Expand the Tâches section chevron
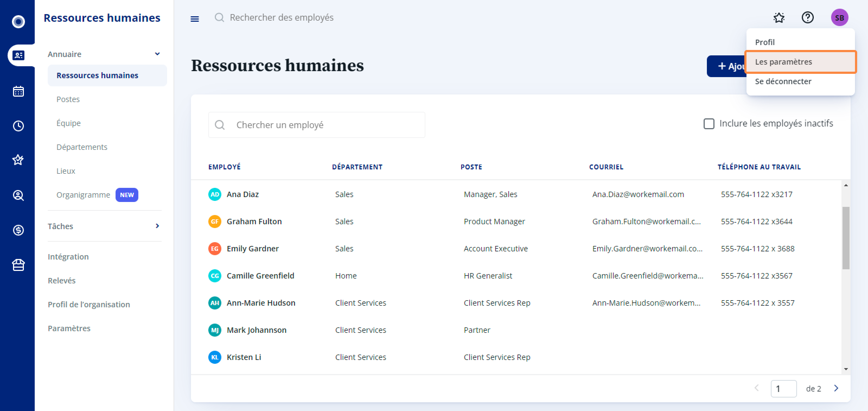Viewport: 868px width, 411px height. pyautogui.click(x=157, y=226)
